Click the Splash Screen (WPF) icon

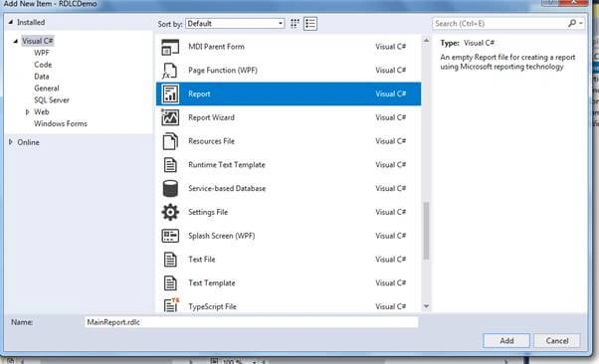(x=170, y=236)
